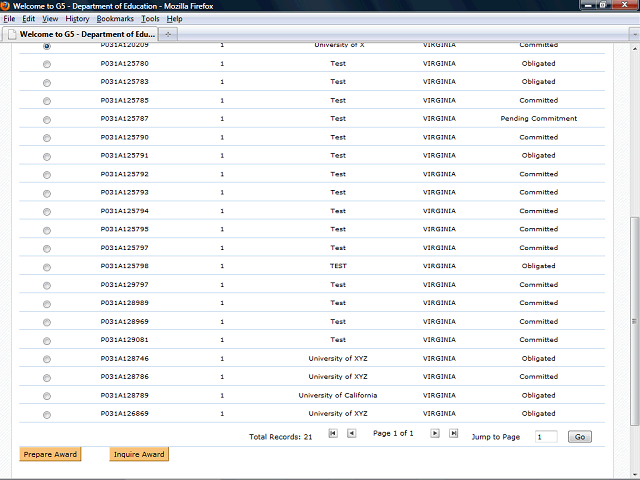Viewport: 640px width, 480px height.
Task: Open the History menu
Action: (x=77, y=19)
